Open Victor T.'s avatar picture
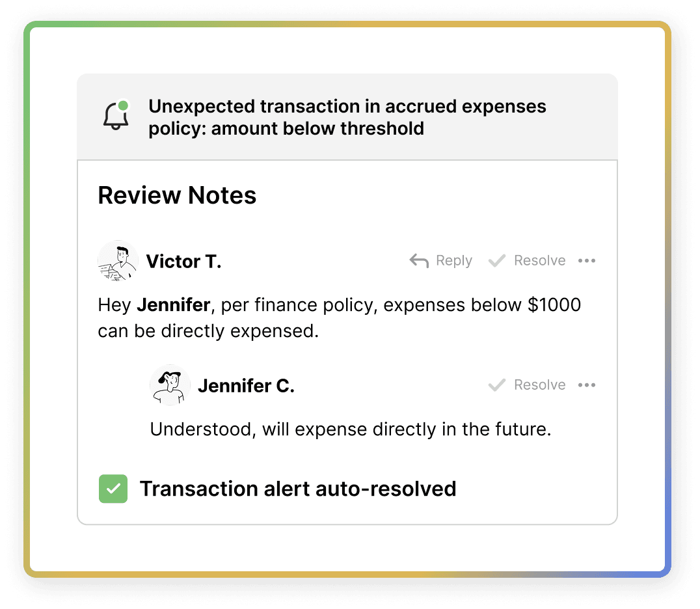The width and height of the screenshot is (700, 609). [118, 261]
